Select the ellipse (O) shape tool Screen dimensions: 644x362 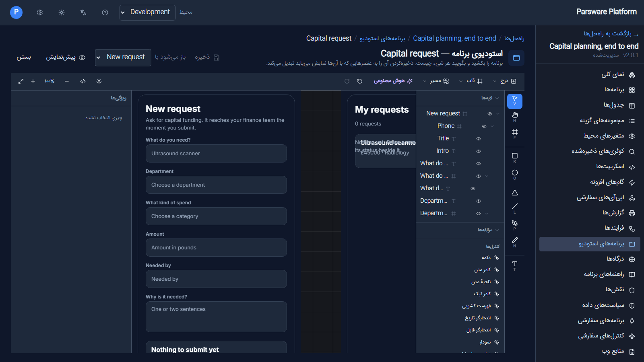[514, 174]
